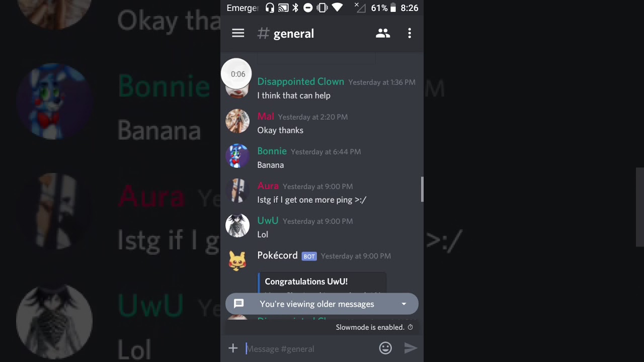Open the three-dot overflow menu
This screenshot has width=644, height=362.
pos(410,33)
